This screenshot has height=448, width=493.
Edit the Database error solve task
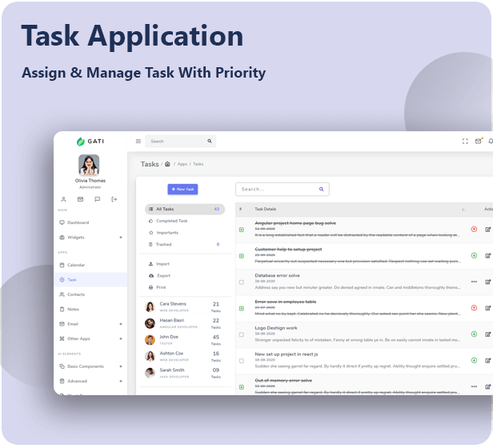(x=488, y=282)
